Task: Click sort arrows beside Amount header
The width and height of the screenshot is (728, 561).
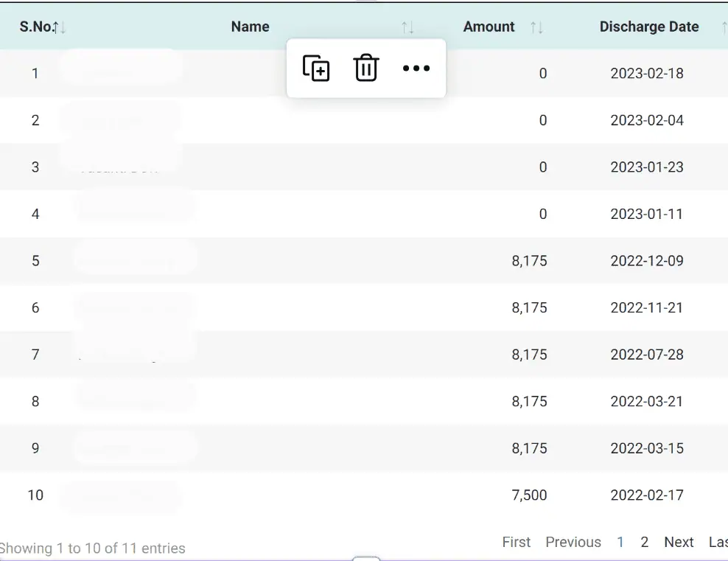Action: (536, 27)
